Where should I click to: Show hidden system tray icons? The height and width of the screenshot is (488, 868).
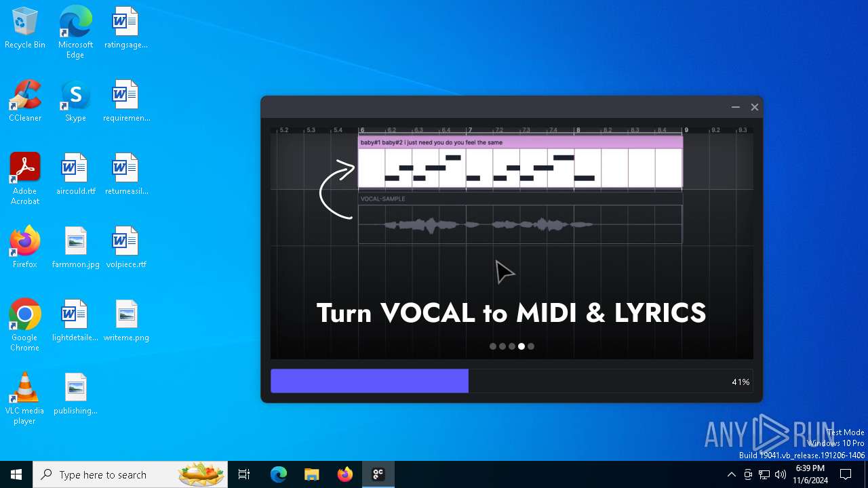tap(731, 474)
